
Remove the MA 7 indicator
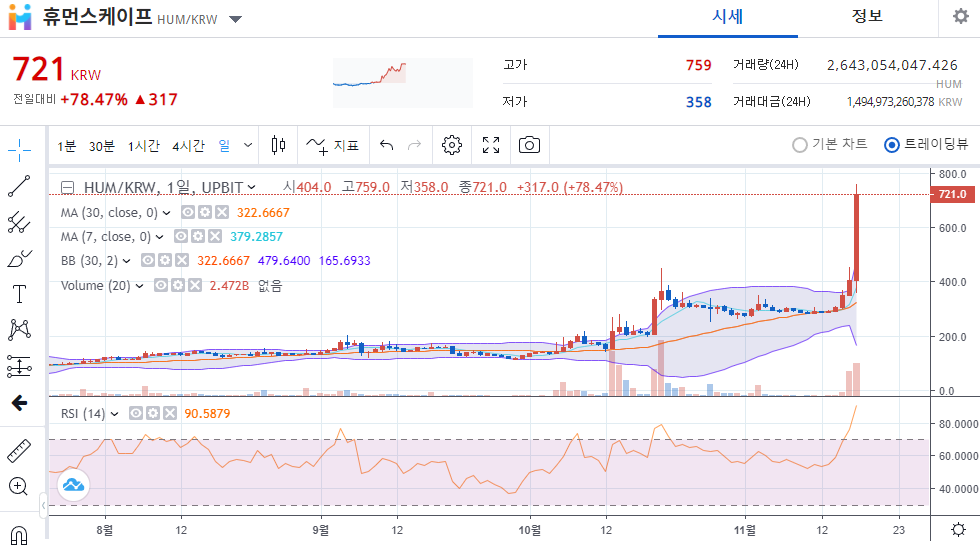point(214,236)
